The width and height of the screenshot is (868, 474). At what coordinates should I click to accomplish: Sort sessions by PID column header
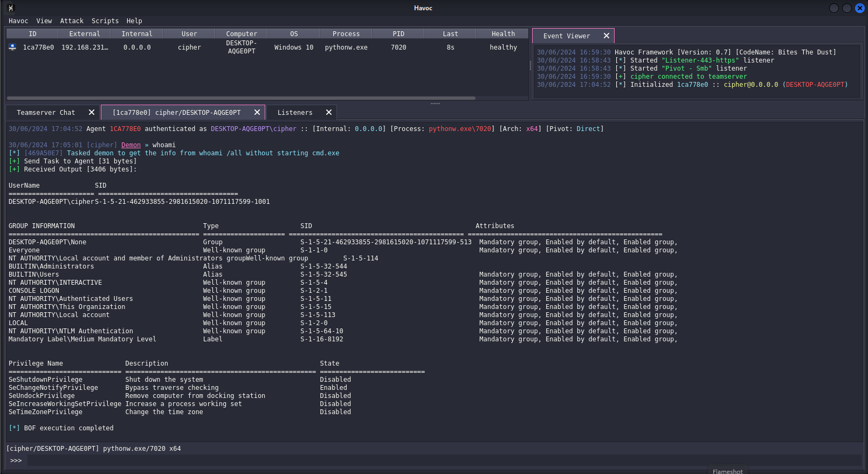point(398,34)
